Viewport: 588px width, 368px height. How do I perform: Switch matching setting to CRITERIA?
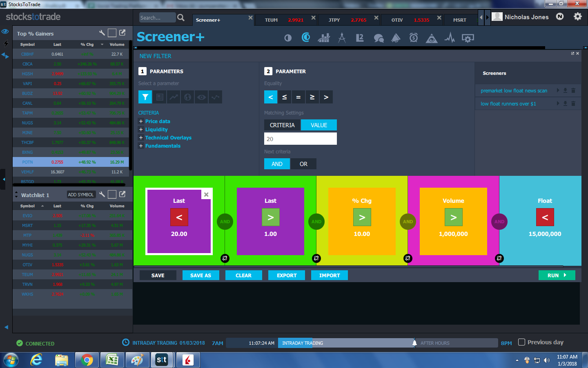[282, 125]
